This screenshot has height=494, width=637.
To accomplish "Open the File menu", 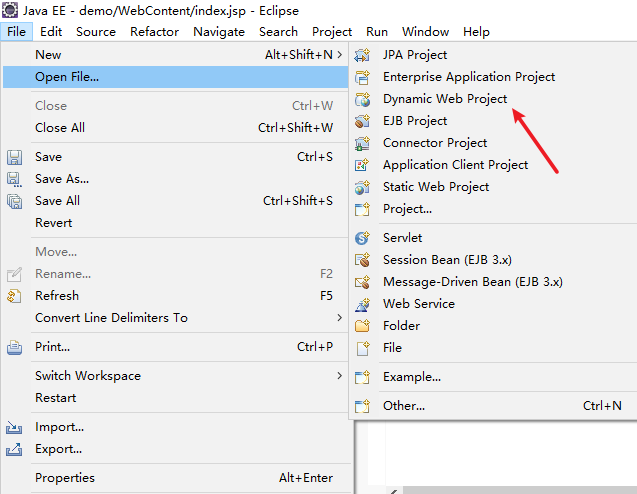I will pyautogui.click(x=16, y=32).
